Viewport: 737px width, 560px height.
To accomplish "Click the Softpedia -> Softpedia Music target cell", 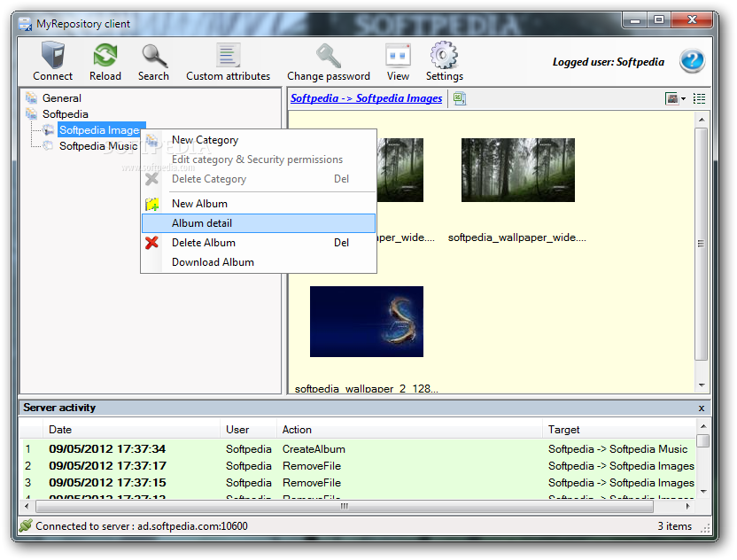I will 617,449.
